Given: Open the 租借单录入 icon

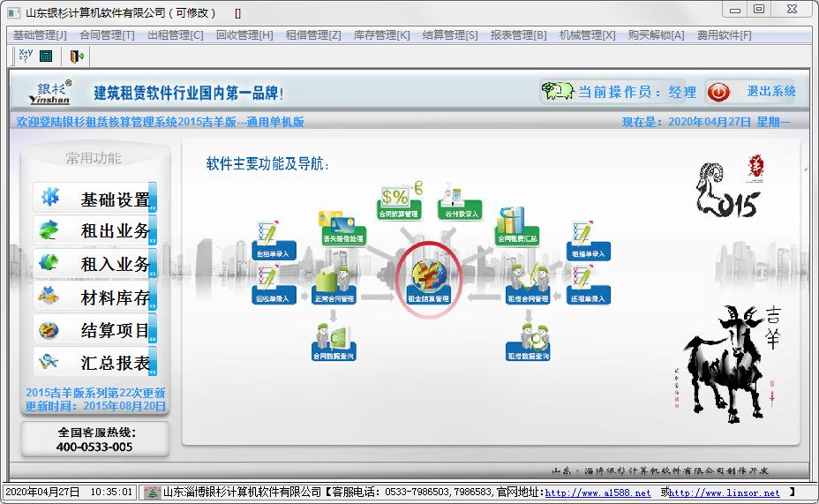Looking at the screenshot, I should point(588,241).
